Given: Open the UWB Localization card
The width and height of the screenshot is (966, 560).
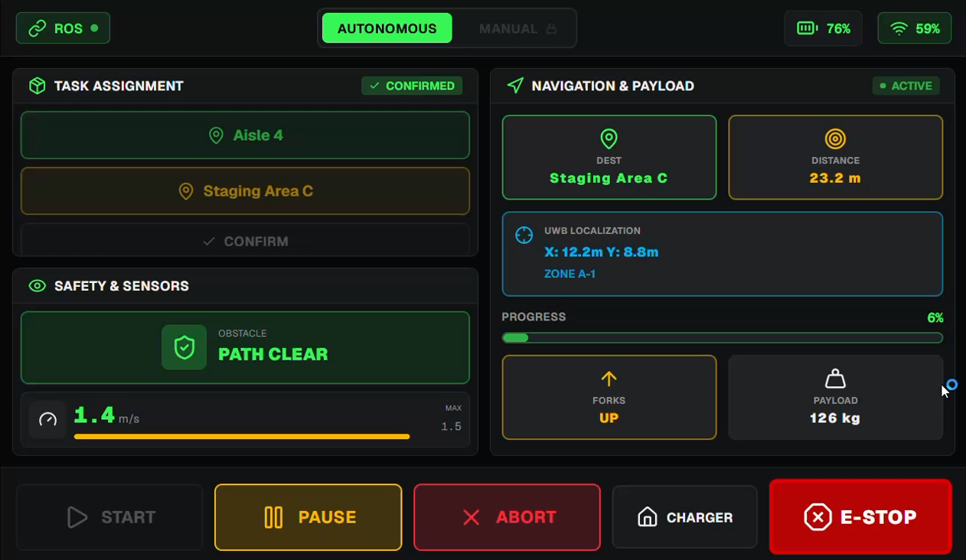Looking at the screenshot, I should 722,254.
